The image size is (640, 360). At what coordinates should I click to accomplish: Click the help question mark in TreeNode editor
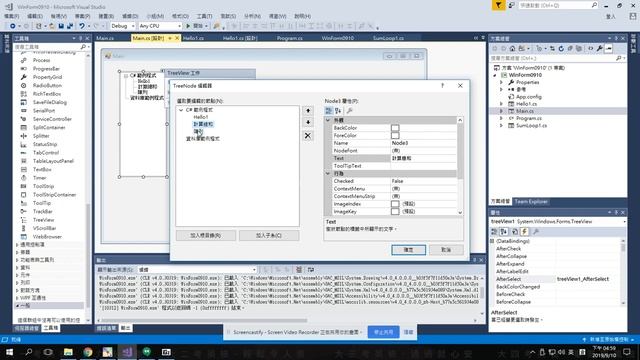tap(442, 85)
